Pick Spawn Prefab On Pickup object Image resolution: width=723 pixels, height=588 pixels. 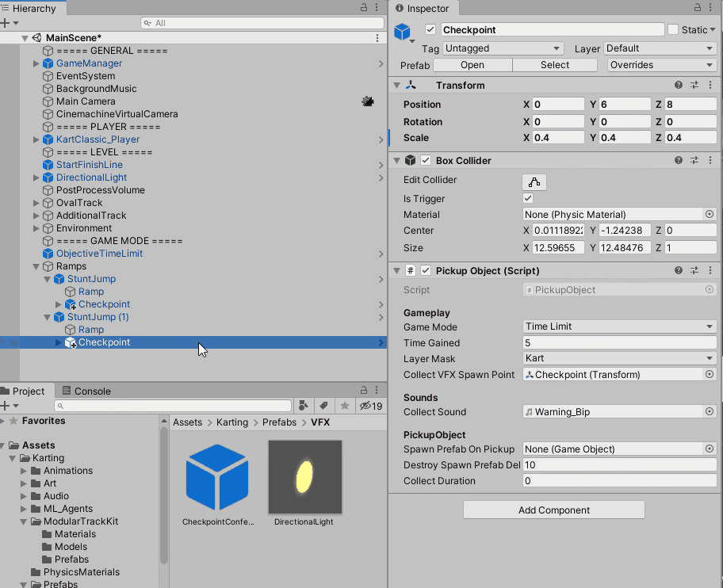click(710, 449)
